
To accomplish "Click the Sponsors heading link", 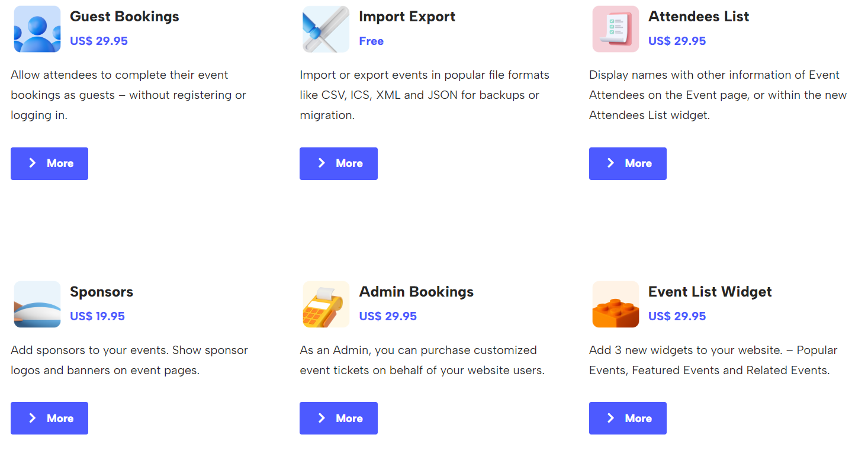I will [x=101, y=292].
